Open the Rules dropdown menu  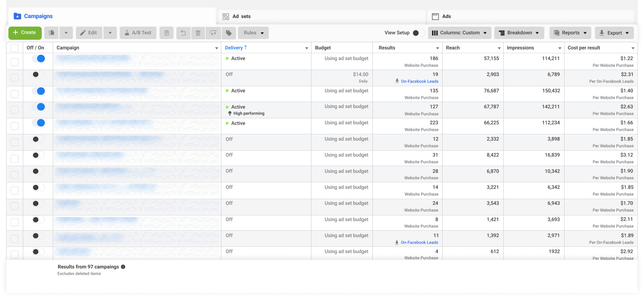pos(253,33)
